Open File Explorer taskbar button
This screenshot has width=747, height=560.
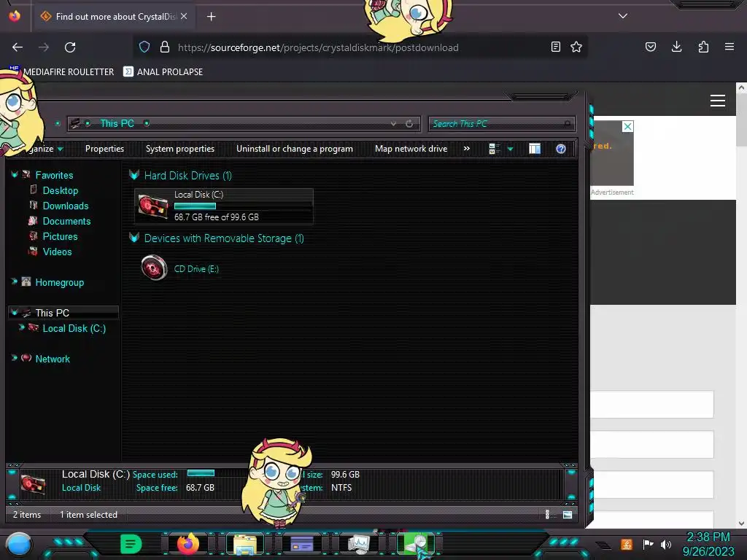tap(245, 544)
